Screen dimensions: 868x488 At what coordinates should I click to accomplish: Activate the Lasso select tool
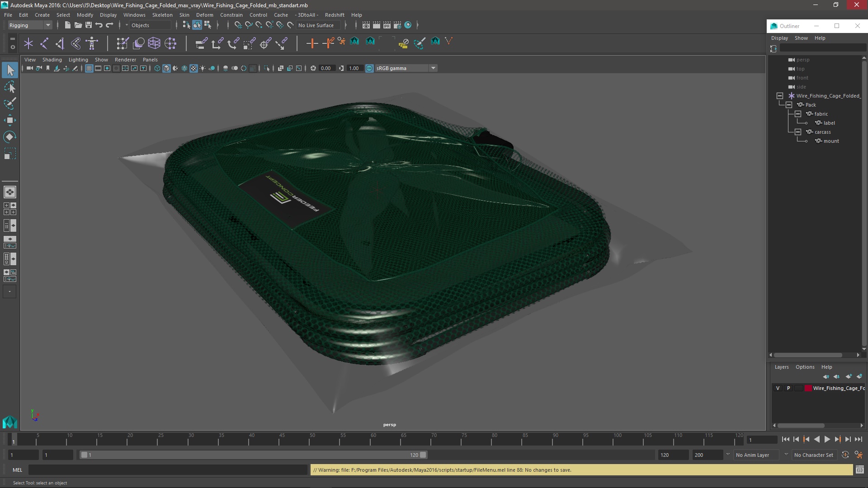click(x=10, y=87)
